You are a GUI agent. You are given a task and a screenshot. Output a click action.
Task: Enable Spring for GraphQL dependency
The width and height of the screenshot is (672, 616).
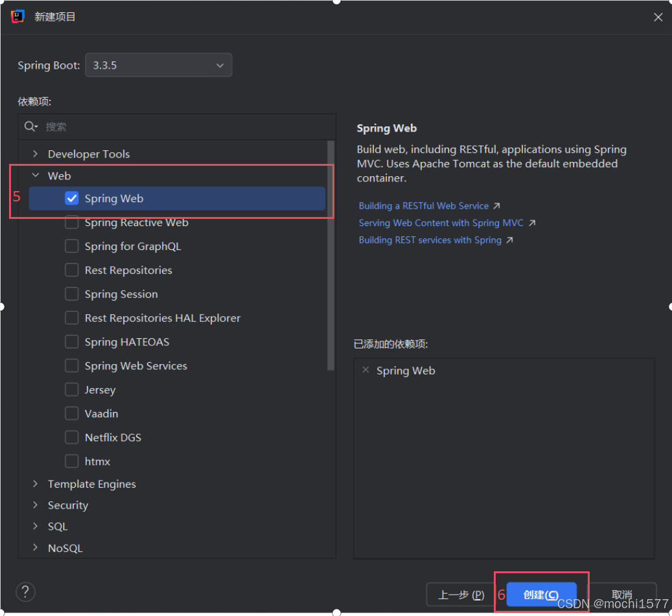[x=71, y=246]
